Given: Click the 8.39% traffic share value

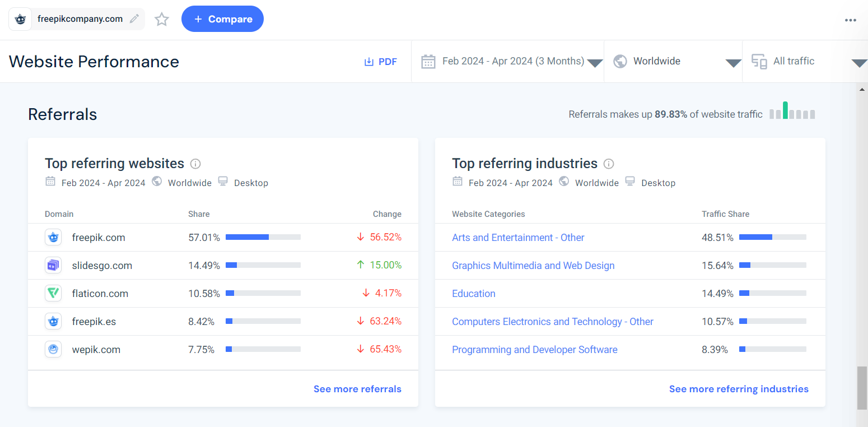Looking at the screenshot, I should pos(715,350).
